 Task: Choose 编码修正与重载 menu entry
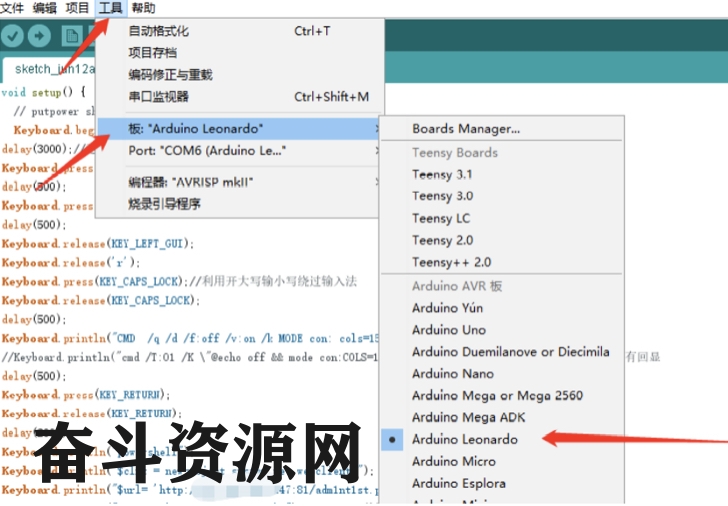pos(240,75)
